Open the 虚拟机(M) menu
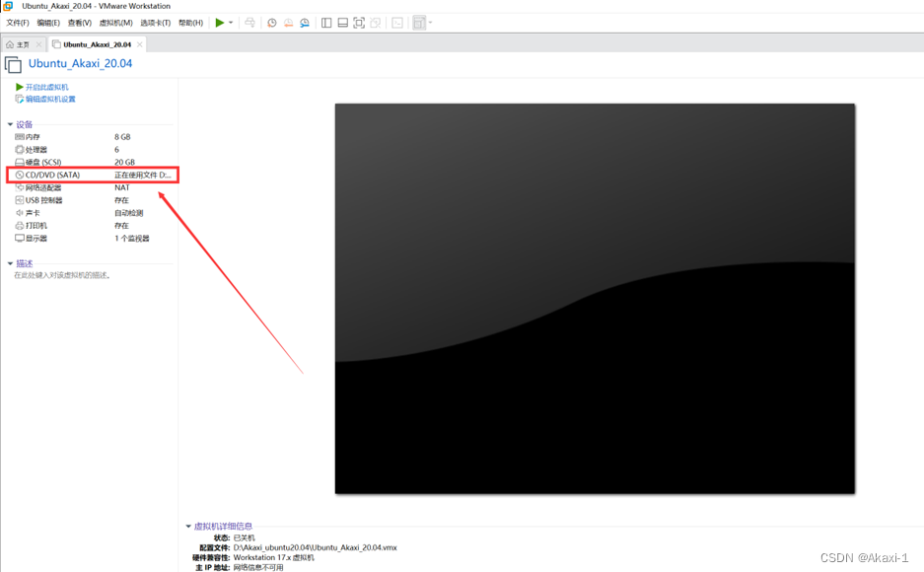 click(115, 23)
